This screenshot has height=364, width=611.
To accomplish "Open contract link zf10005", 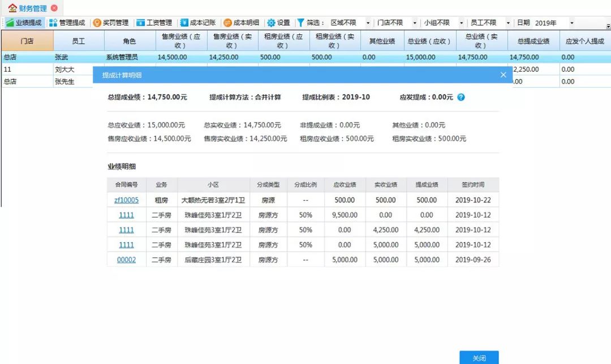I will point(126,200).
